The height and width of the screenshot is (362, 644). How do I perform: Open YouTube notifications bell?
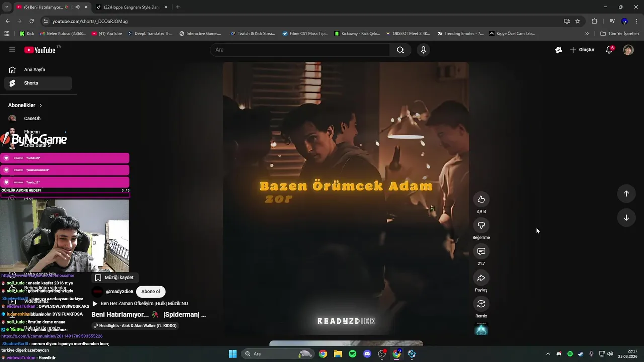tap(609, 50)
